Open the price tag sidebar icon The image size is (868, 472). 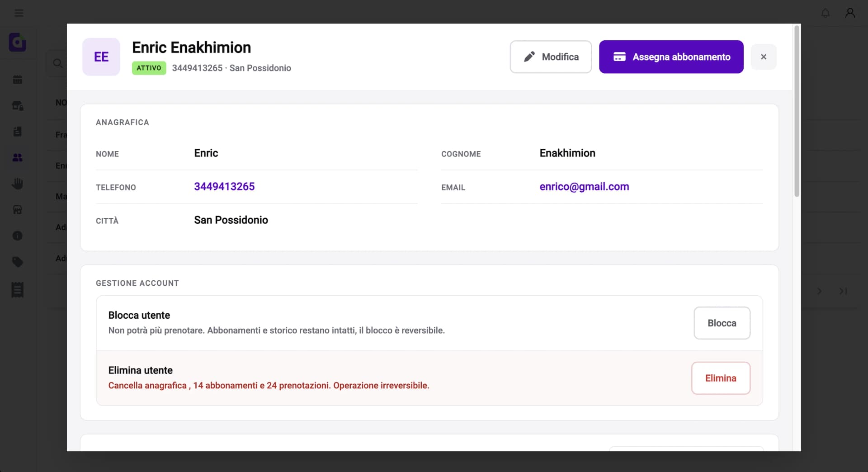tap(18, 262)
